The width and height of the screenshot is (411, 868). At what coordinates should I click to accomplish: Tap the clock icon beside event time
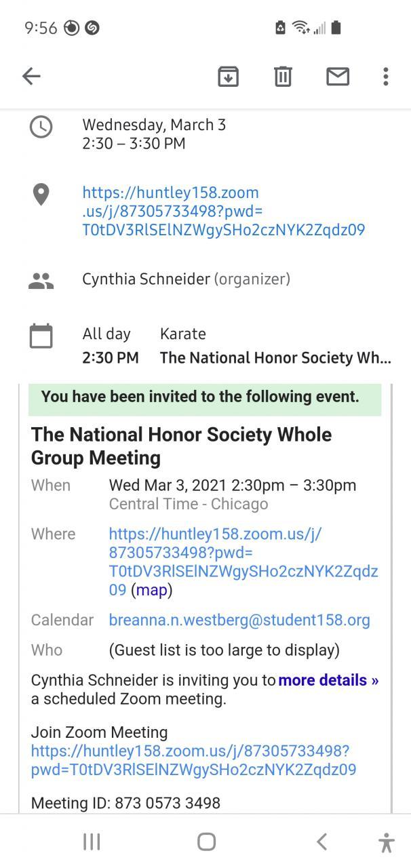[x=41, y=127]
